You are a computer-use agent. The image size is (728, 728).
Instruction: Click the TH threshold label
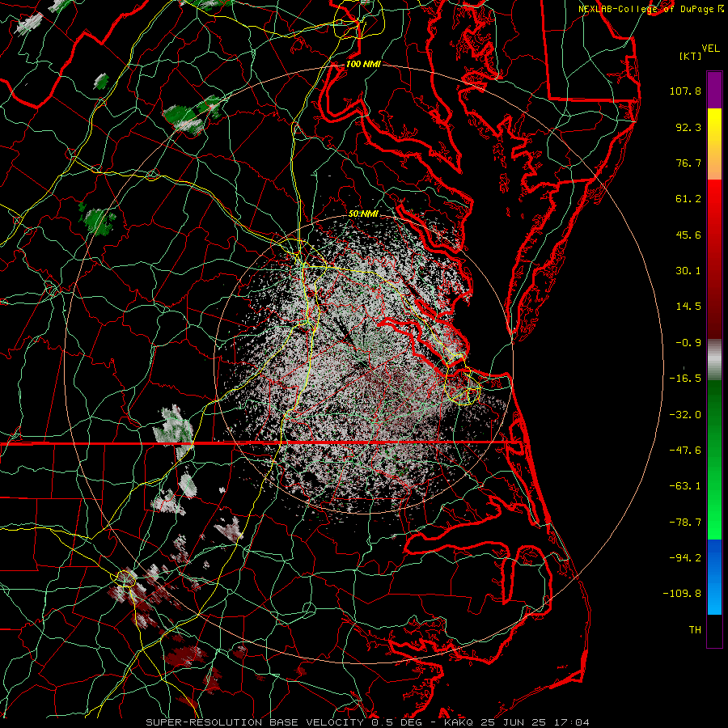click(x=695, y=630)
